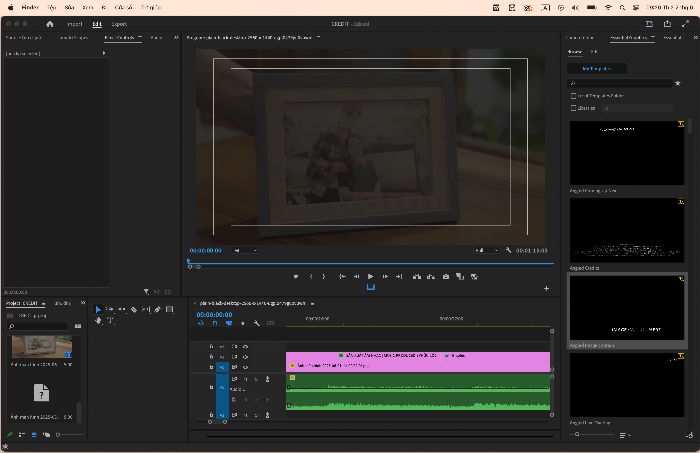This screenshot has width=700, height=453.
Task: Add marker in Program Monitor
Action: pos(296,277)
